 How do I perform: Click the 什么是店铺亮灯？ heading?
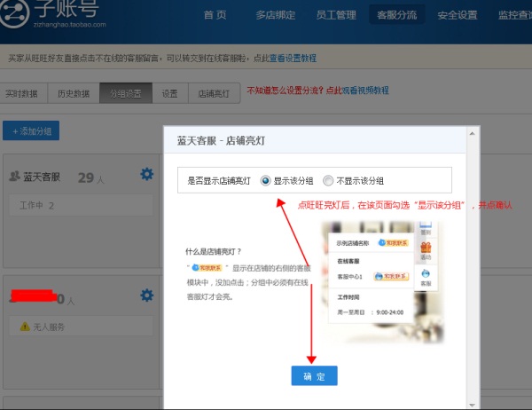(x=214, y=251)
